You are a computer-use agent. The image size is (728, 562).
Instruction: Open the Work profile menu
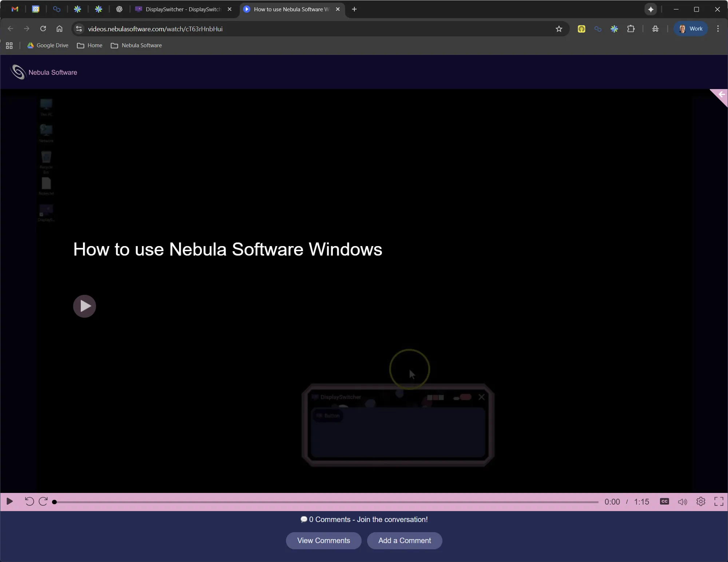pyautogui.click(x=691, y=29)
